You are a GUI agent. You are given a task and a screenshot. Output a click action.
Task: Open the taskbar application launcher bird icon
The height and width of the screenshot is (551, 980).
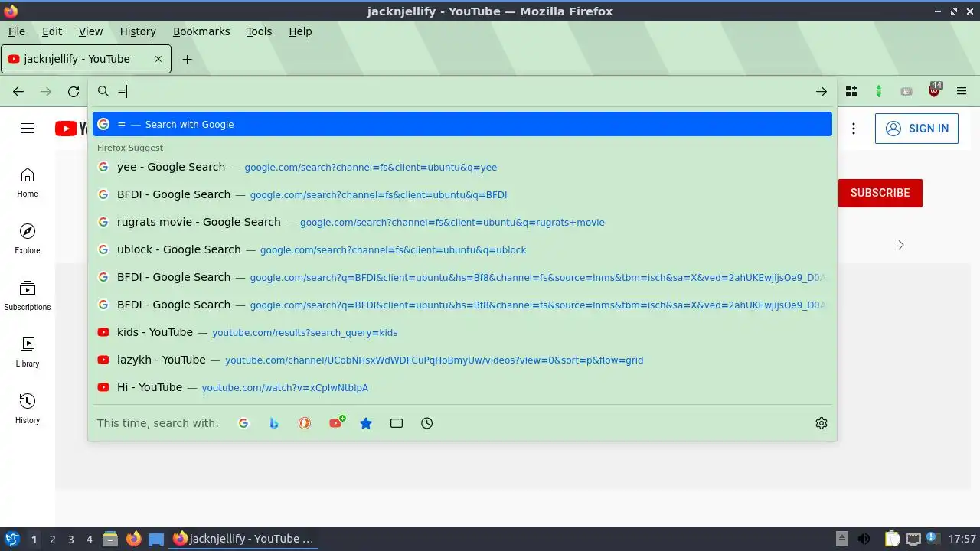coord(11,540)
